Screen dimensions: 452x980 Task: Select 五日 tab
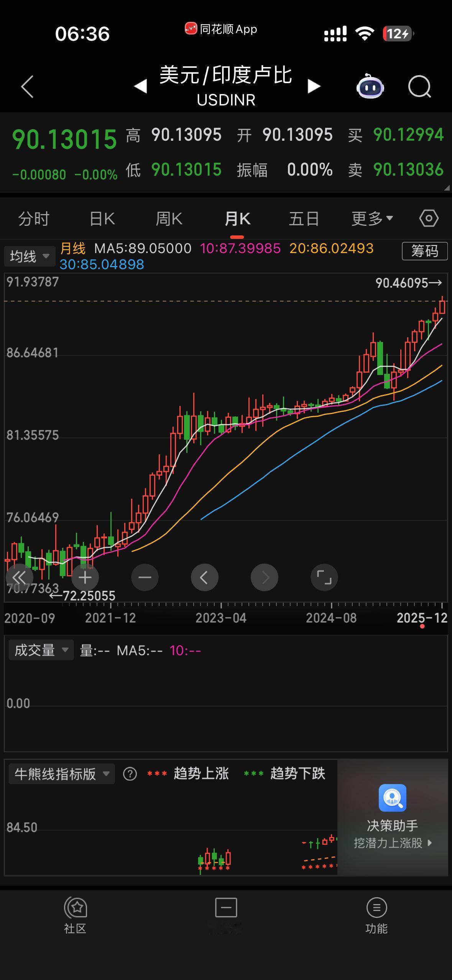[x=304, y=219]
